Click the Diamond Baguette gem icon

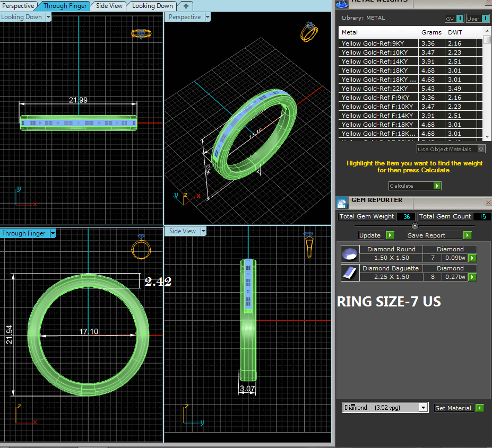pos(350,273)
